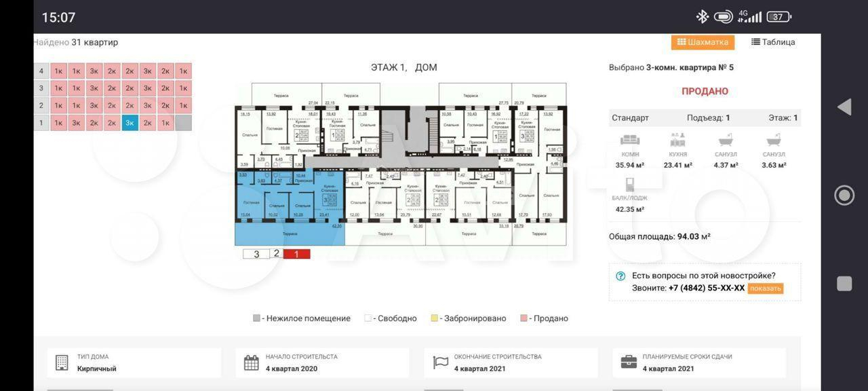Select the first 3к cell on floor 4
Image resolution: width=868 pixels, height=391 pixels.
tap(94, 71)
